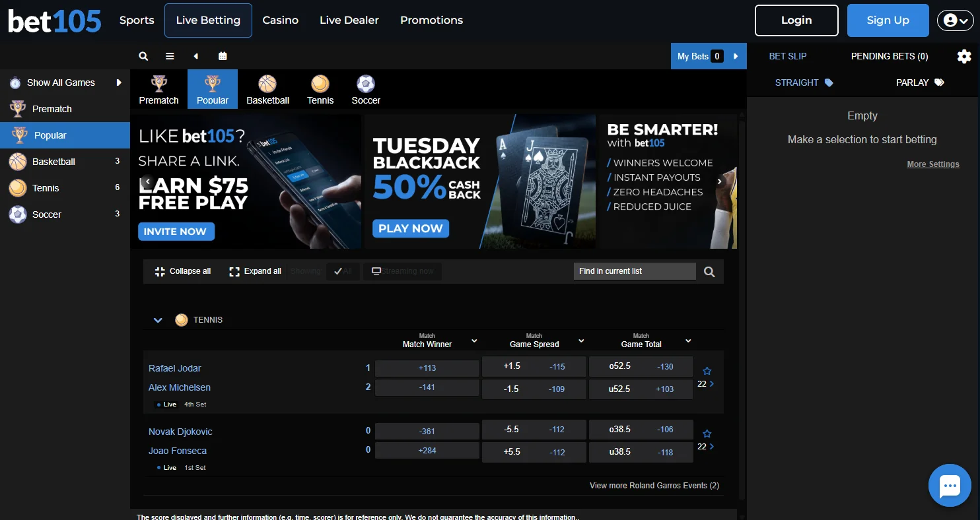
Task: Select the Tennis ball icon in top row
Action: tap(320, 84)
